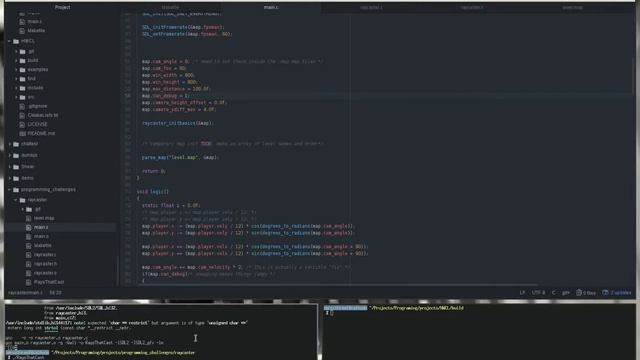Click the demo folder icon

pyautogui.click(x=16, y=178)
